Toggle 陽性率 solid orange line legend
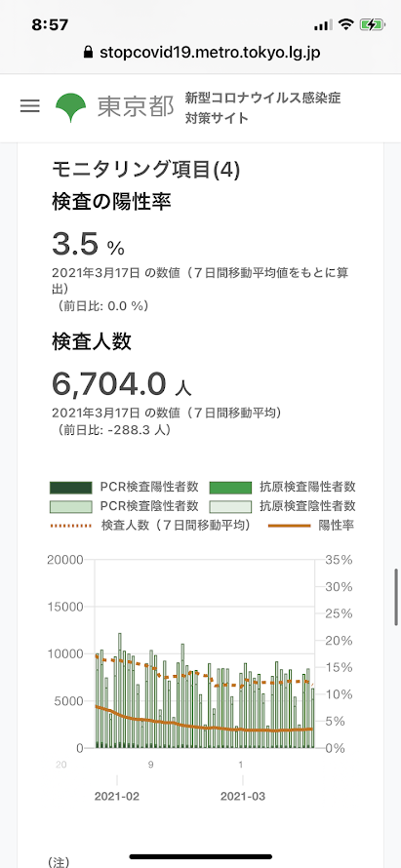This screenshot has height=868, width=401. tap(311, 526)
